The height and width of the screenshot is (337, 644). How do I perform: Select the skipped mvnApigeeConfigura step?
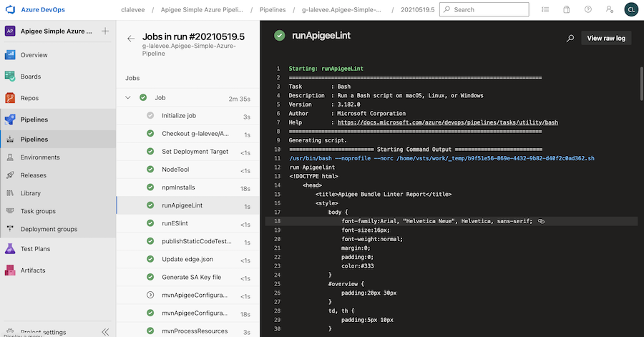coord(188,295)
